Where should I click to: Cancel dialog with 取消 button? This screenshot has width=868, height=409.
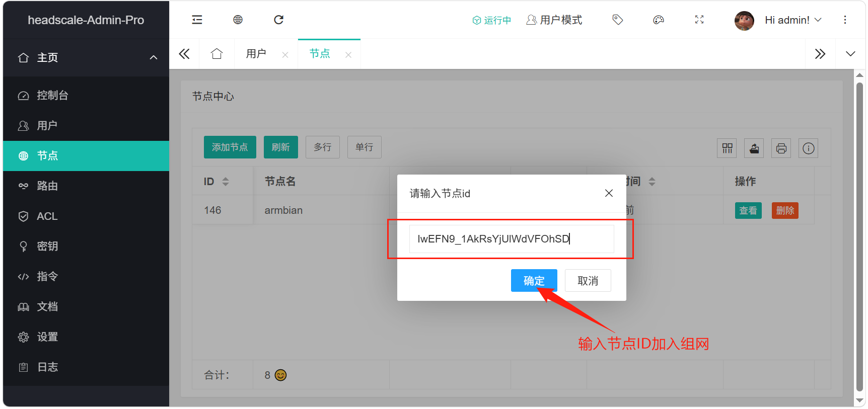588,281
